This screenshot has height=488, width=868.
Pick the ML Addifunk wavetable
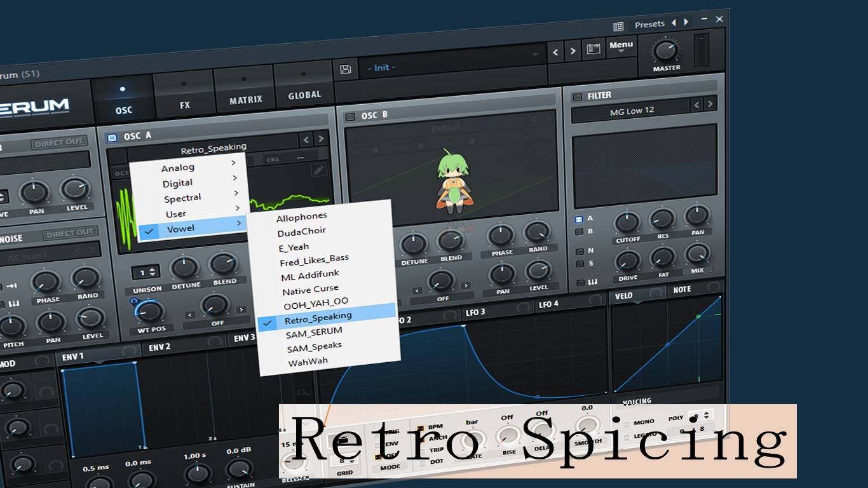tap(323, 274)
